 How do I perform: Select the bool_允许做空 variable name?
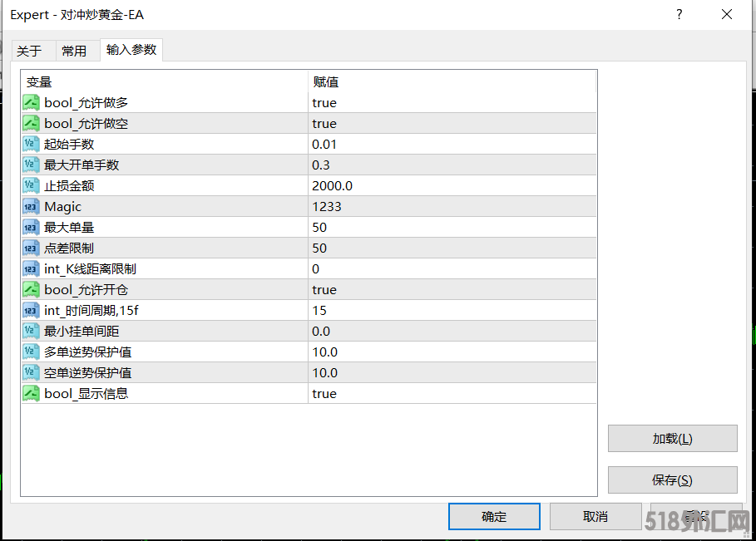pos(86,123)
